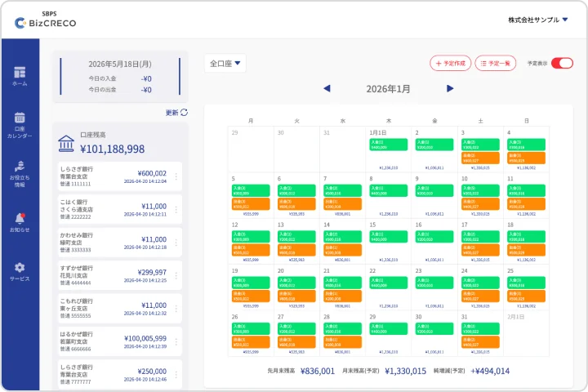
Task: Click the 予定一覧 button
Action: click(496, 64)
